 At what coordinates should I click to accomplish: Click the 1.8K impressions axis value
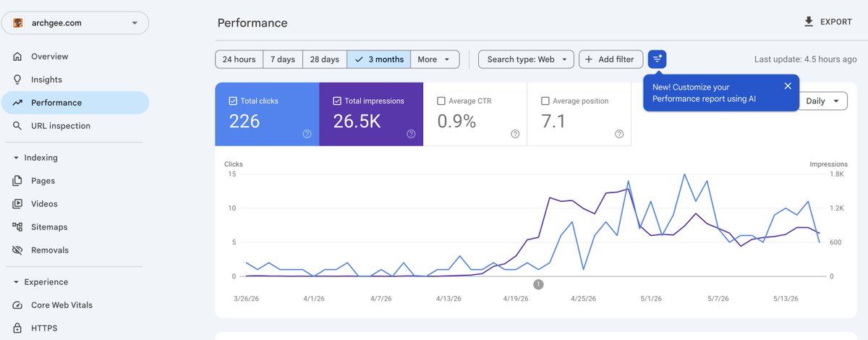pos(837,174)
